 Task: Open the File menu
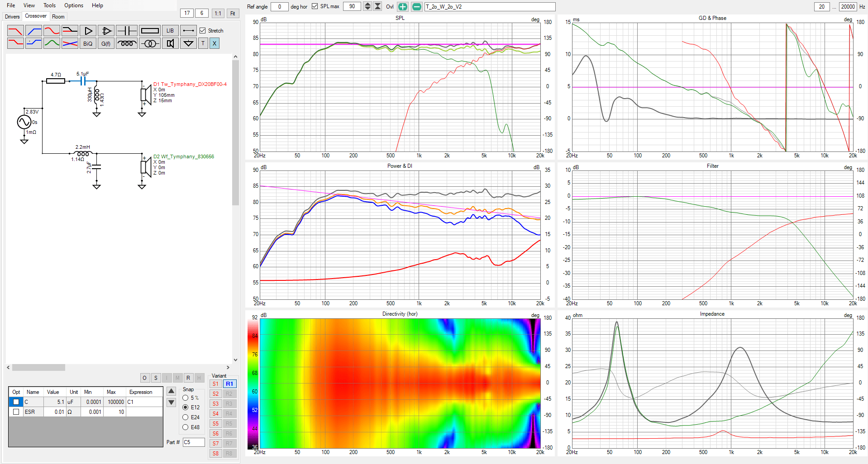coord(11,5)
